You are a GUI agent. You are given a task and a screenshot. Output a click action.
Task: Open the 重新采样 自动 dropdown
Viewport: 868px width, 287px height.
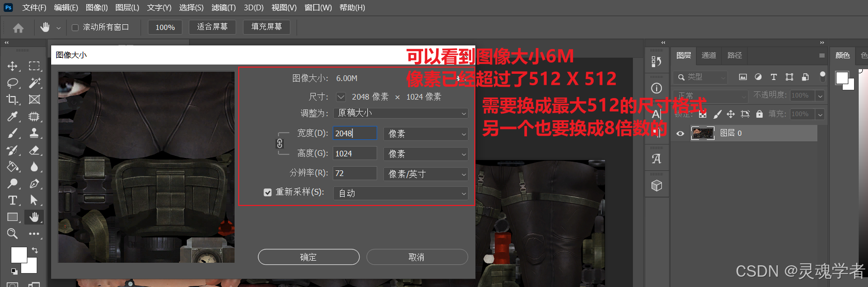pos(401,193)
